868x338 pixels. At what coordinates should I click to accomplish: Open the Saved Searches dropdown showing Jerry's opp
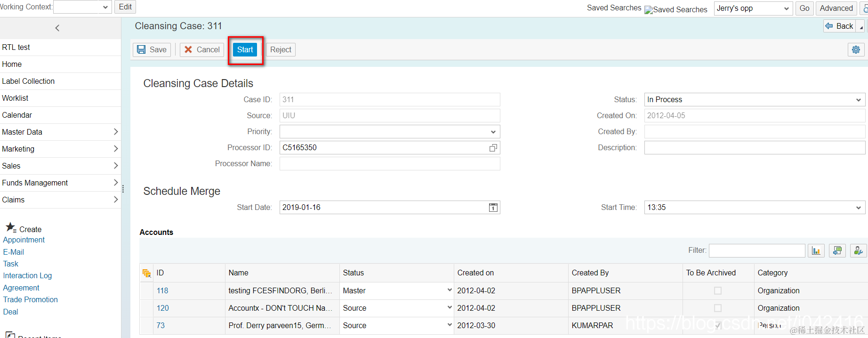[x=753, y=8]
